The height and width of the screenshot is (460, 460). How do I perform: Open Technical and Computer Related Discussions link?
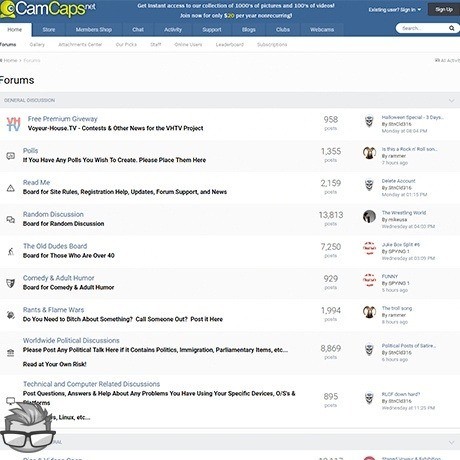coord(91,384)
